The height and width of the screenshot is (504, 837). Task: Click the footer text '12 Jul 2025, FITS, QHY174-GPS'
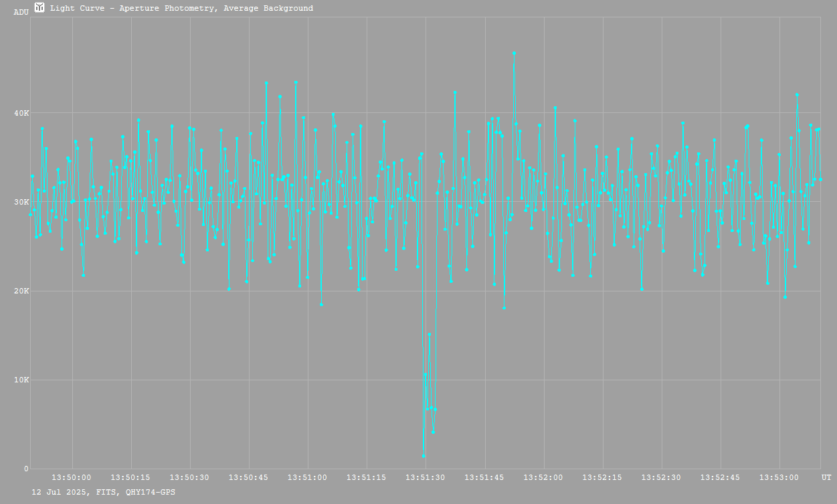click(104, 492)
